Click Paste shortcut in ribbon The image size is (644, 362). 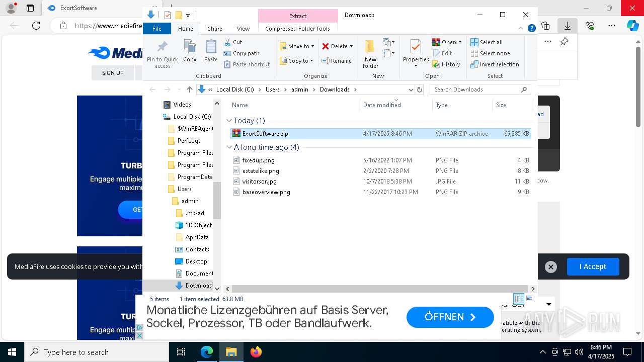(x=247, y=64)
